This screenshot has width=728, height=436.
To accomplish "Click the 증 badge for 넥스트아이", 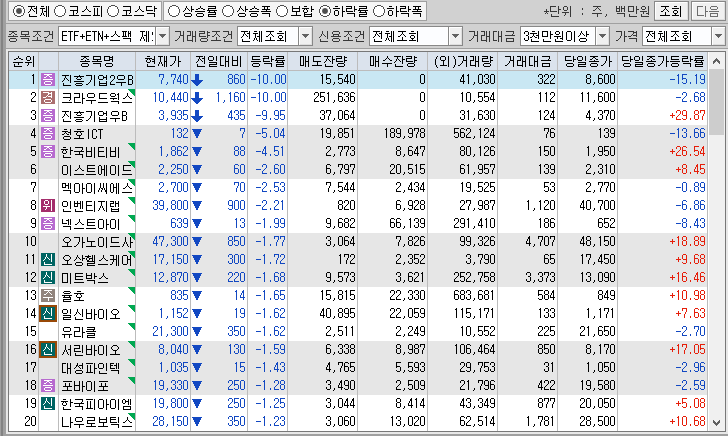I will (48, 223).
